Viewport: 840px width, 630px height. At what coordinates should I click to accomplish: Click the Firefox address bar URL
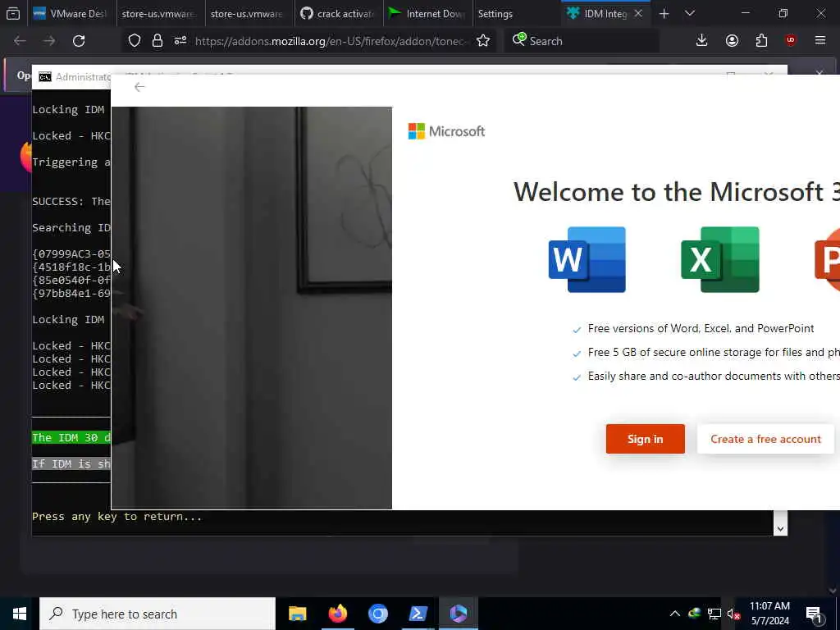point(331,41)
